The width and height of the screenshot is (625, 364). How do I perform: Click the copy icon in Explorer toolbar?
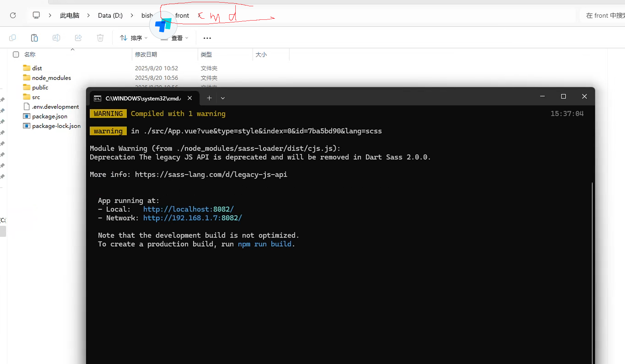pyautogui.click(x=12, y=38)
